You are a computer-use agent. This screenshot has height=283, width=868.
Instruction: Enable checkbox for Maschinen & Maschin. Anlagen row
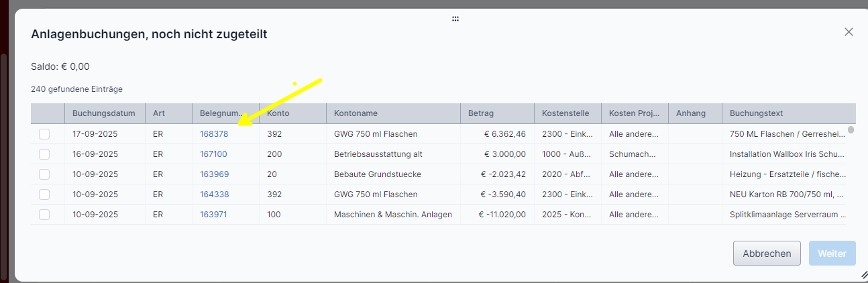click(x=44, y=215)
